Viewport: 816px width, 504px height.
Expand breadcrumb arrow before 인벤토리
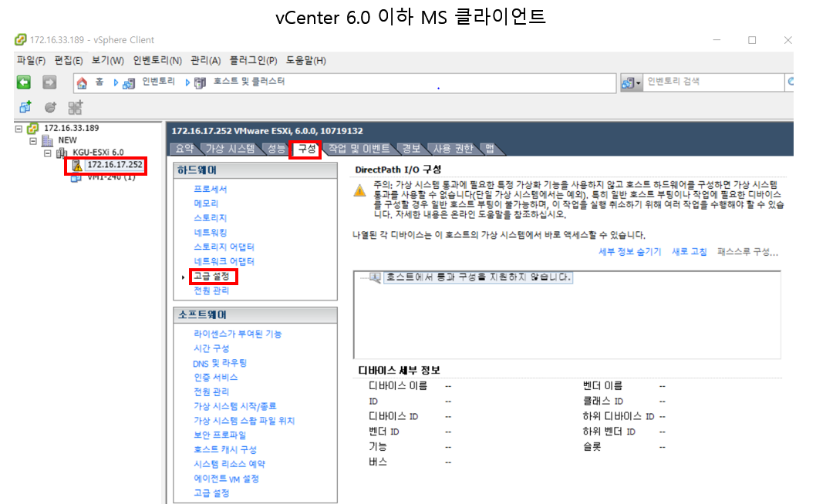pyautogui.click(x=116, y=82)
